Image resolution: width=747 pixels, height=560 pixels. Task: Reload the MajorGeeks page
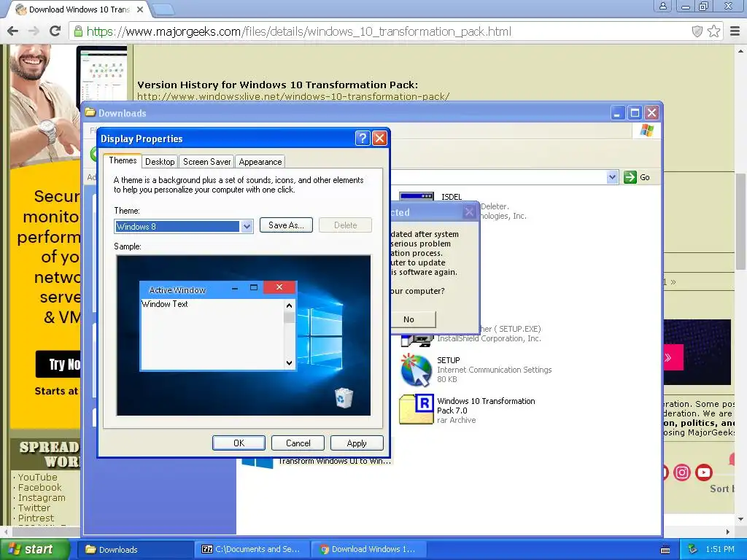pyautogui.click(x=55, y=31)
